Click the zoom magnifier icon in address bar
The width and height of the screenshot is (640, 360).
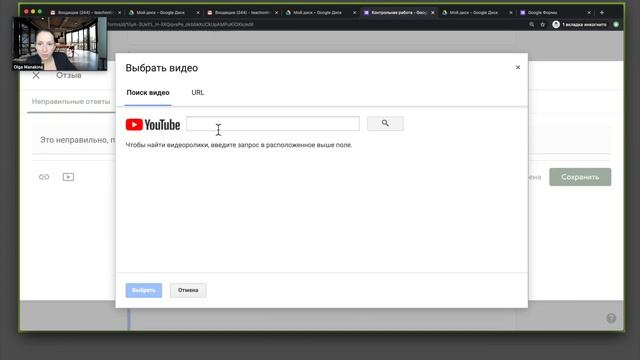pyautogui.click(x=531, y=24)
